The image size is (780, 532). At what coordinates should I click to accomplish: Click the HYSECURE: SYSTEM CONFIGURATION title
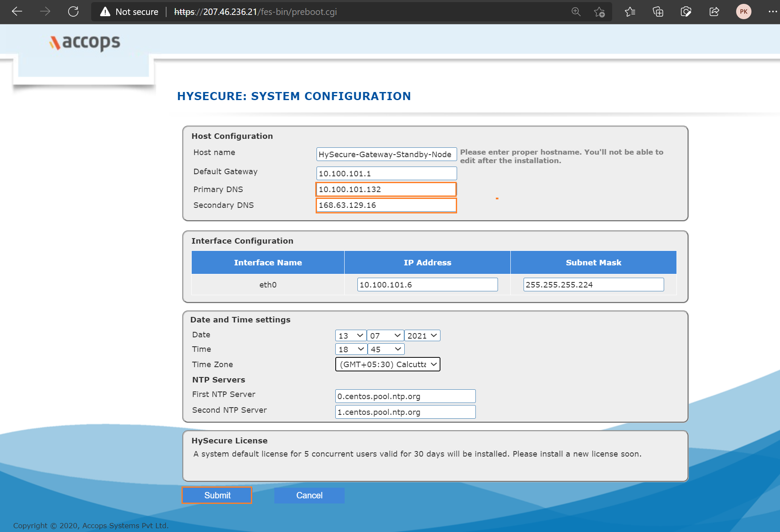[294, 96]
